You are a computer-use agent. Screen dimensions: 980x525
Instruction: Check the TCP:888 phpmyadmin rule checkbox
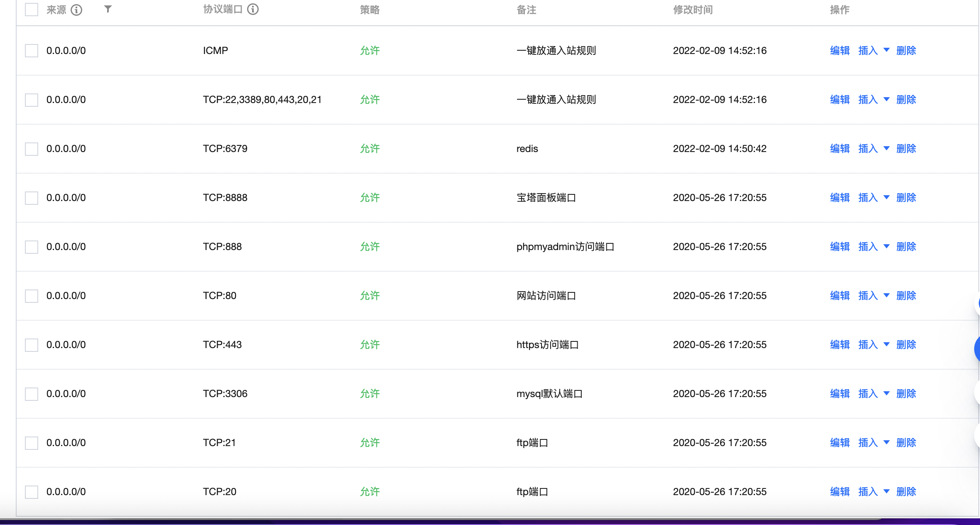pos(32,247)
